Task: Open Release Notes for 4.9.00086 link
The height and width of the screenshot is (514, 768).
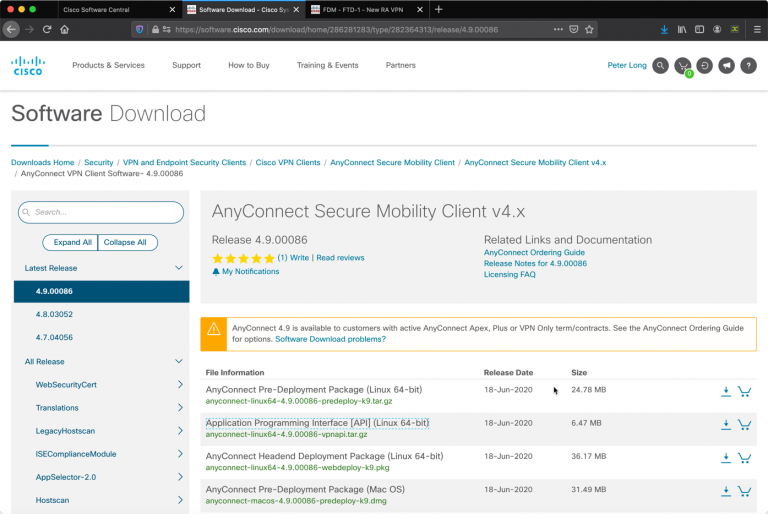Action: pyautogui.click(x=535, y=263)
